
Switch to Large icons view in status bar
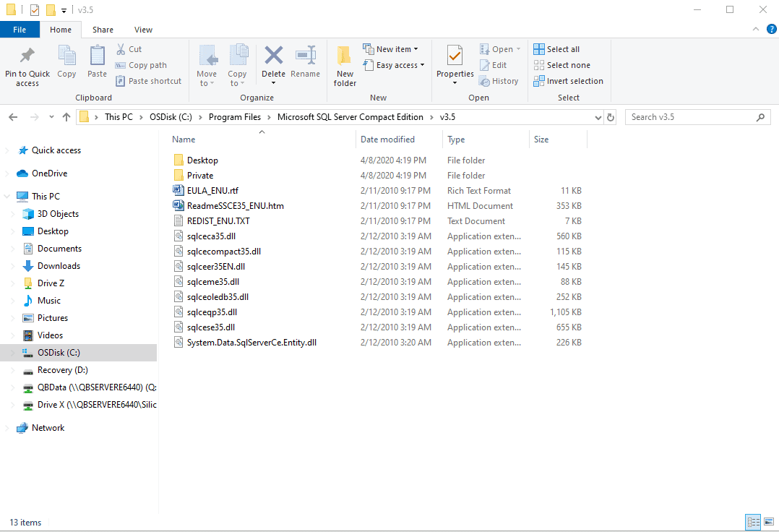[x=769, y=522]
